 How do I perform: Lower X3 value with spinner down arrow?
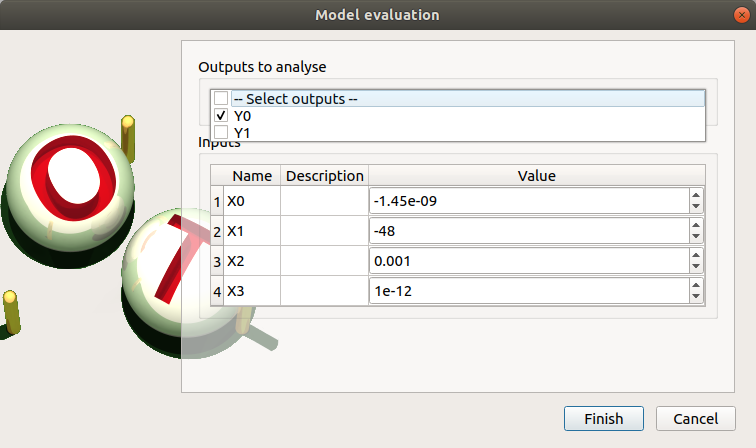click(x=696, y=297)
